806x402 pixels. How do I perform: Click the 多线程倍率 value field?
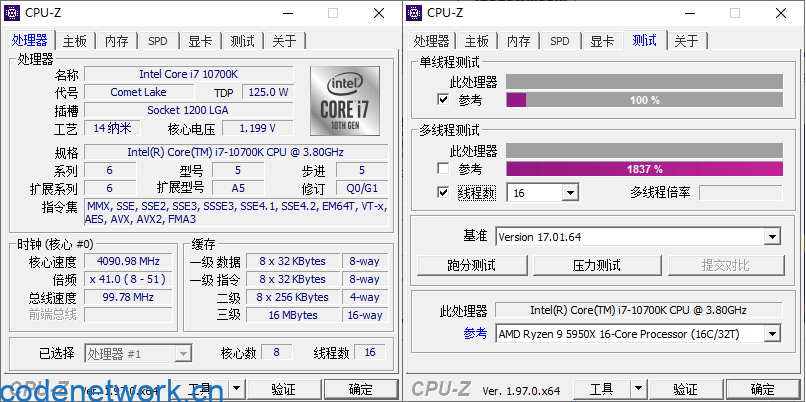[741, 193]
